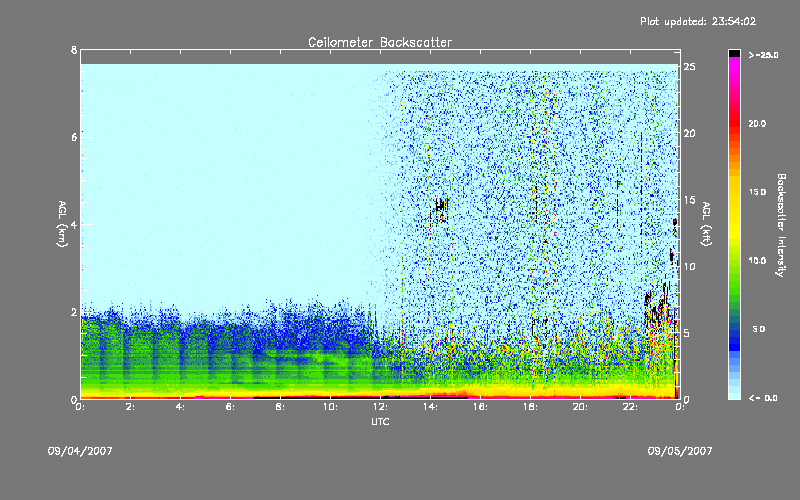Click the 'Backscatter Intensity' colorbar label
The width and height of the screenshot is (800, 500).
(781, 225)
